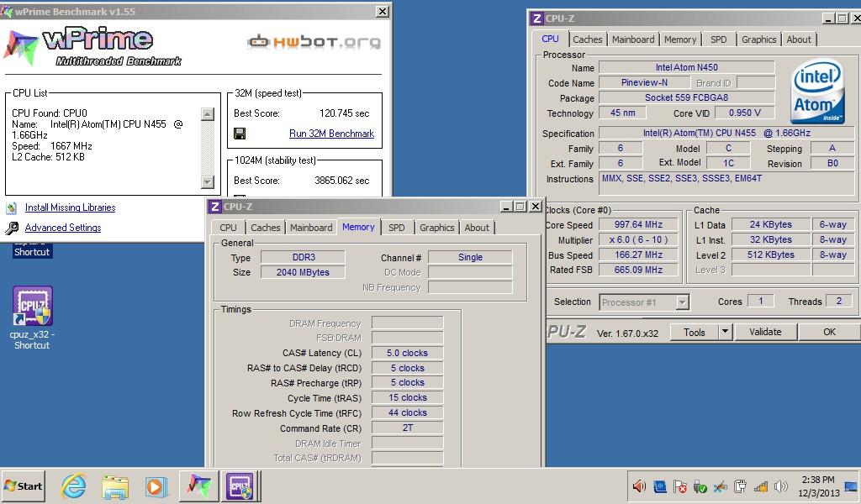
Task: Click the Multiplier value x 6.0 ( 6 - 10 )
Action: click(x=638, y=239)
